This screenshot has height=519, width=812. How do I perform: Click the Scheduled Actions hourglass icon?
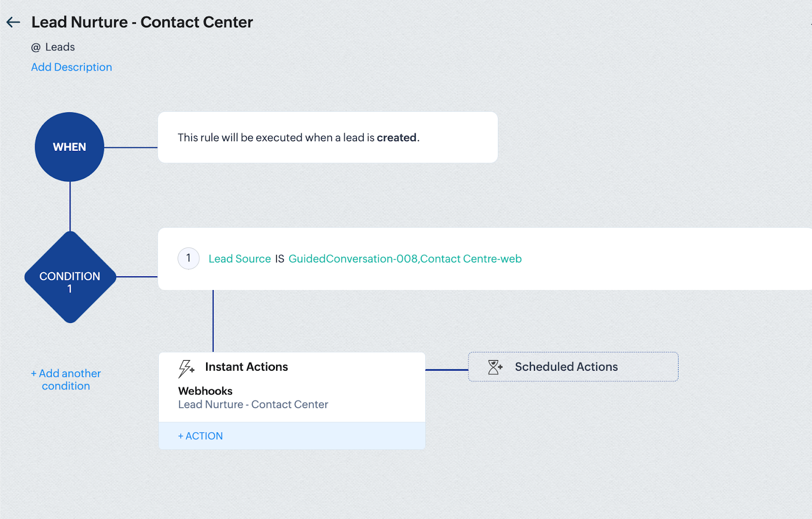[x=495, y=367]
